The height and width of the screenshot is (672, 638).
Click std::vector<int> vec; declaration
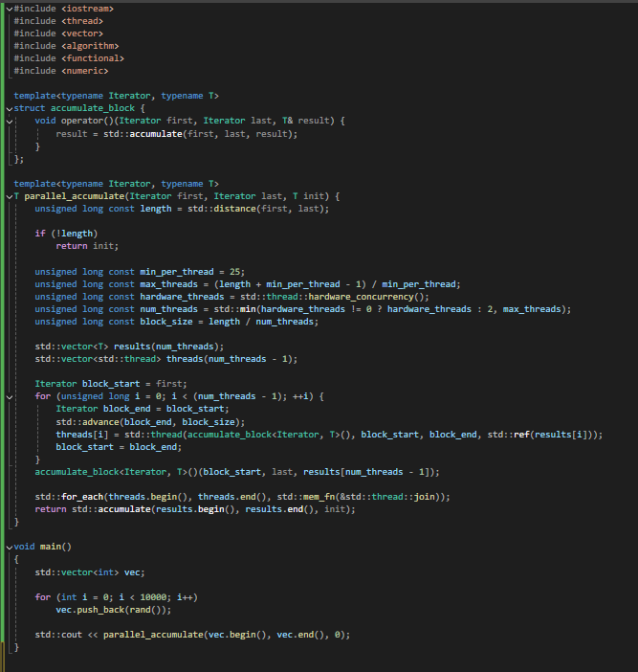pyautogui.click(x=90, y=572)
